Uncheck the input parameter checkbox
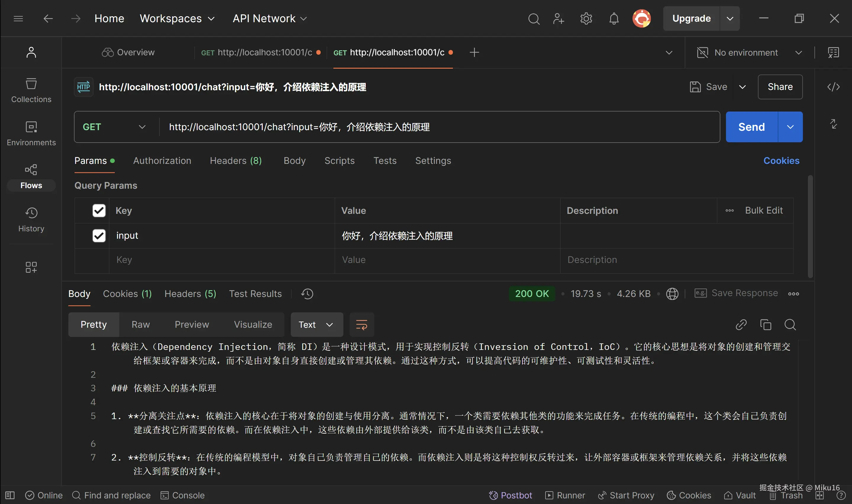Screen dimensions: 852x504 99,236
